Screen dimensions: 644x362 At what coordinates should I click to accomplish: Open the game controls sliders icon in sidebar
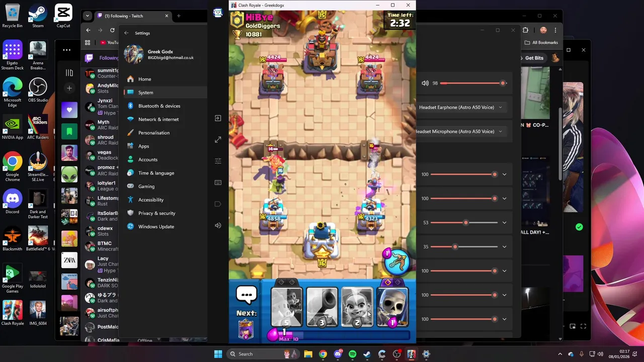click(x=218, y=161)
